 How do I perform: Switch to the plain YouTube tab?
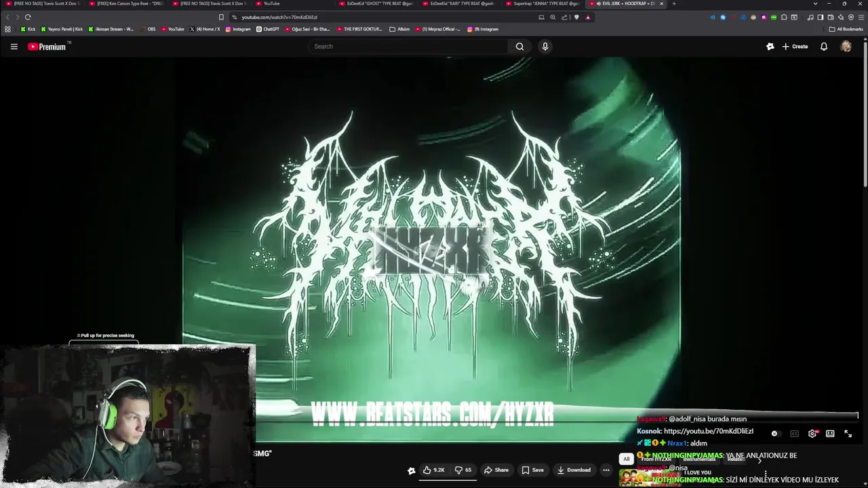pyautogui.click(x=292, y=3)
